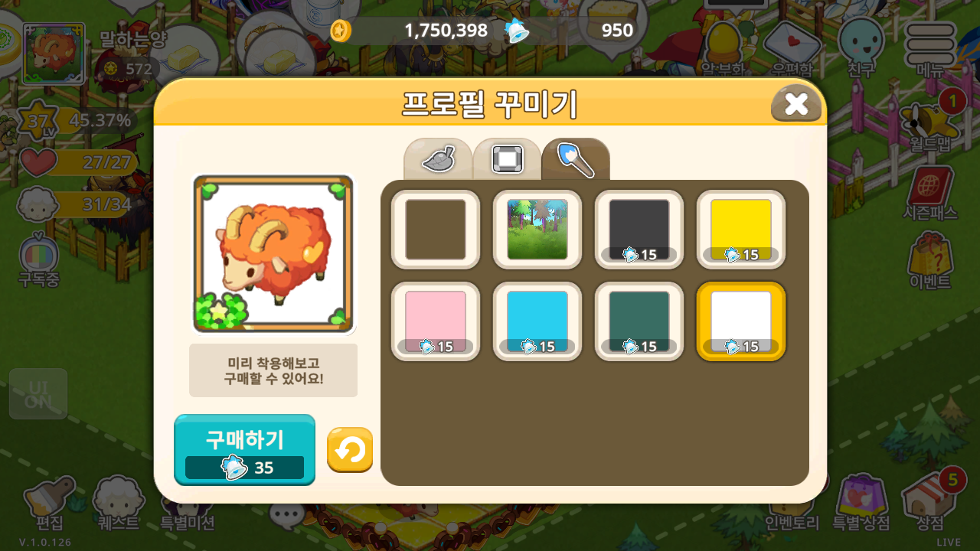Toggle the UI ON button

tap(38, 394)
